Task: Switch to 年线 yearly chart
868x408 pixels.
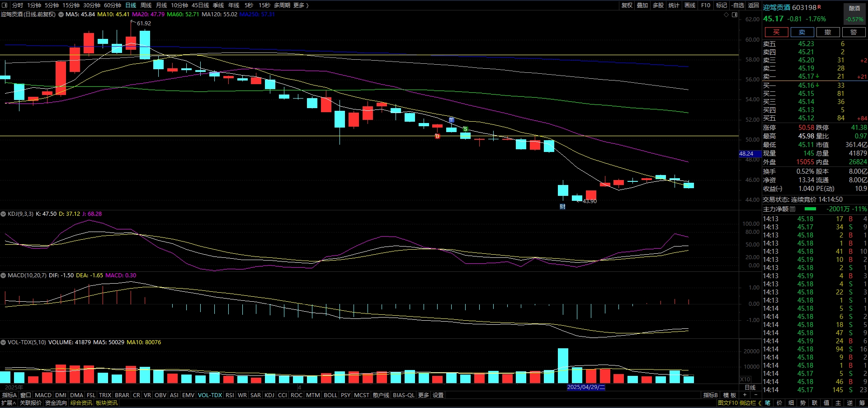Action: pos(234,5)
